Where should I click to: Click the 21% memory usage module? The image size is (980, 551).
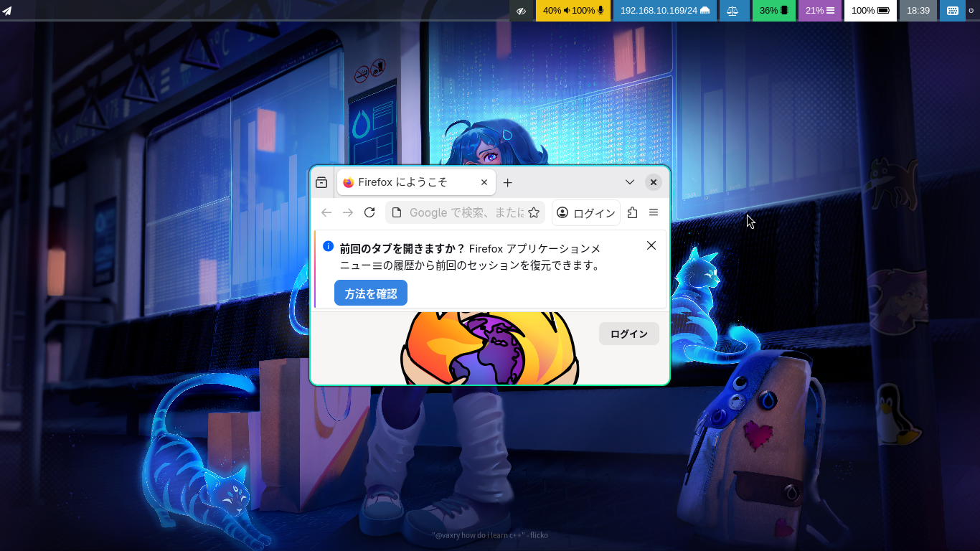click(819, 11)
